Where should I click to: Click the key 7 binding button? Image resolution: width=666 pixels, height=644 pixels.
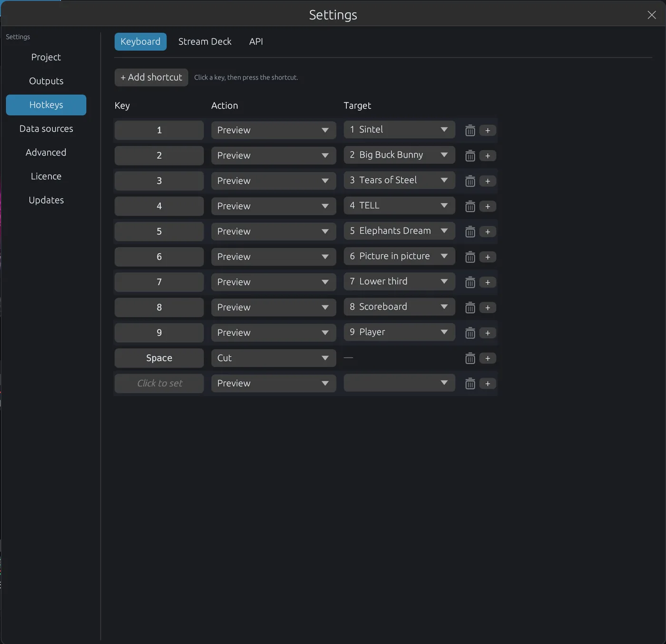[159, 282]
